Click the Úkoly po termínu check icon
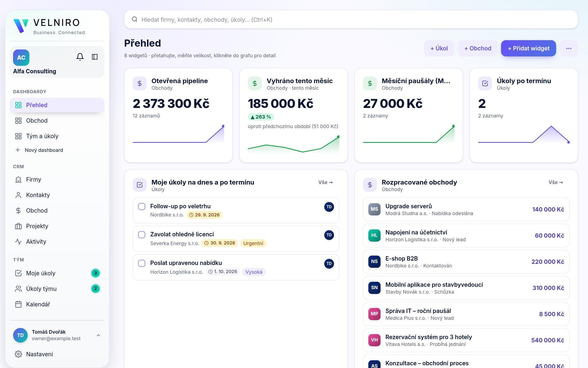Screen dimensions: 588x368 tap(485, 83)
